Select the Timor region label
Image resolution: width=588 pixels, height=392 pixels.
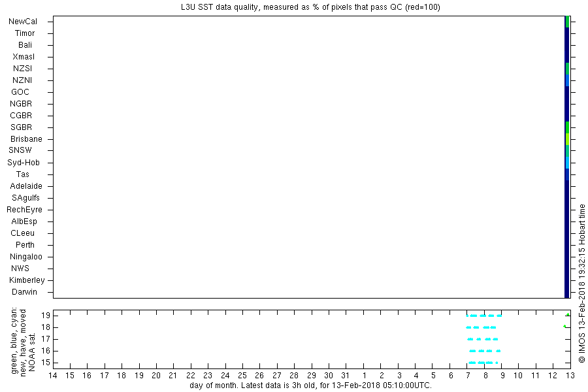(25, 33)
